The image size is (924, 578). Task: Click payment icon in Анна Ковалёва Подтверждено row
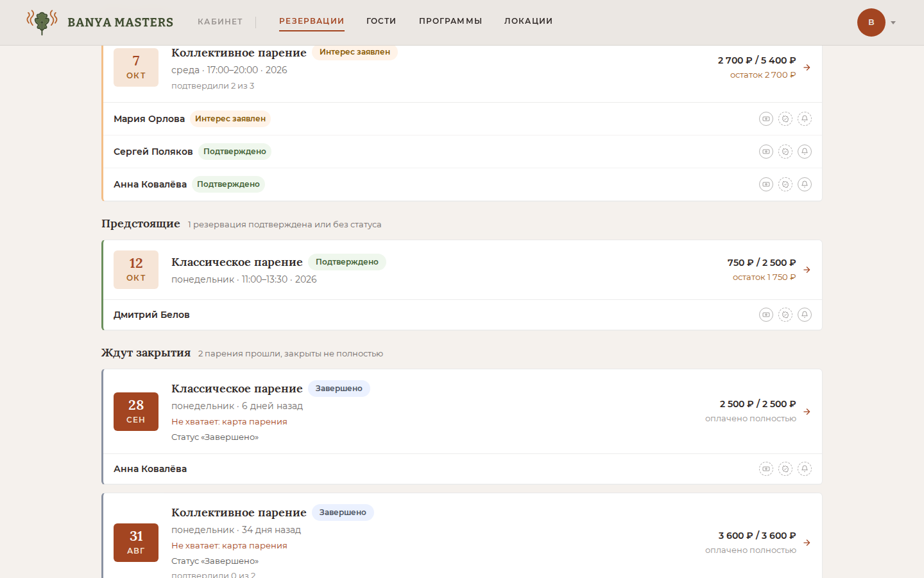766,184
